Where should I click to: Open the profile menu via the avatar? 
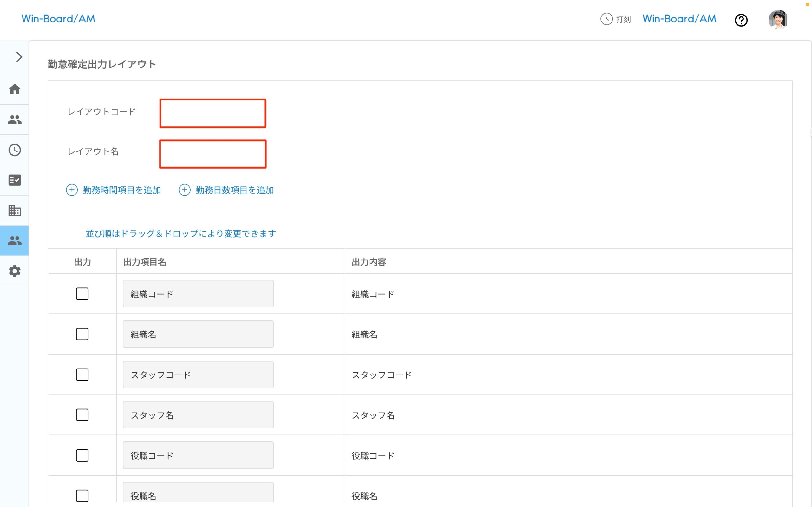click(778, 19)
